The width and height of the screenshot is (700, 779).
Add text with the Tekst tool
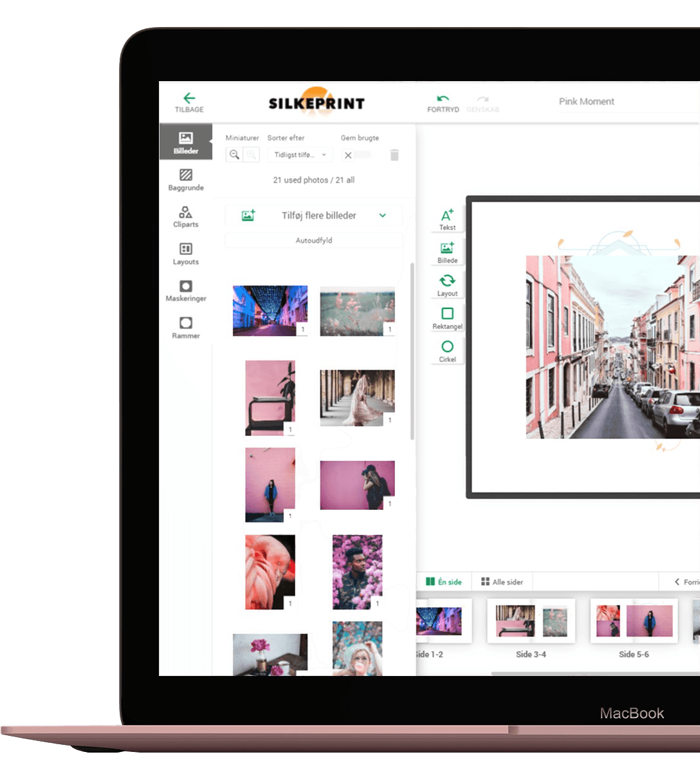(447, 219)
